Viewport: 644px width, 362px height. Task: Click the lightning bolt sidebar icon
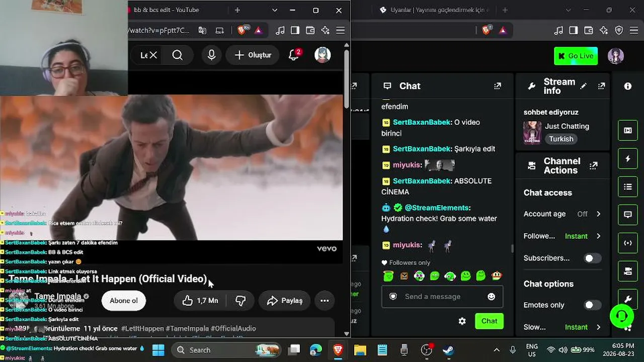pyautogui.click(x=628, y=159)
